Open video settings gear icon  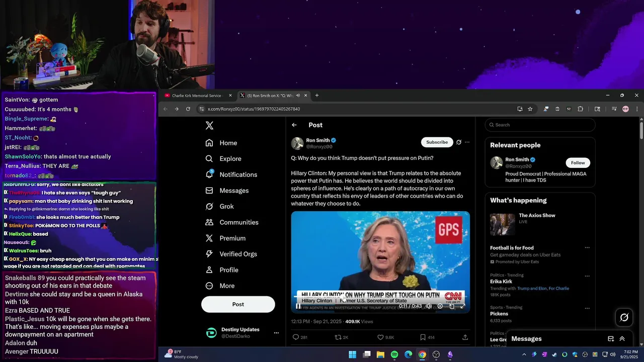point(440,306)
